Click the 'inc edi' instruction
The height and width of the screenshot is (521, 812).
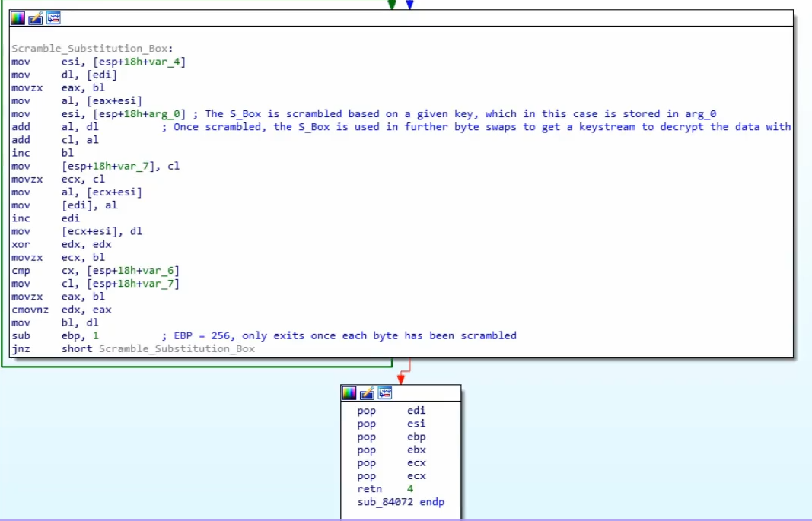46,218
